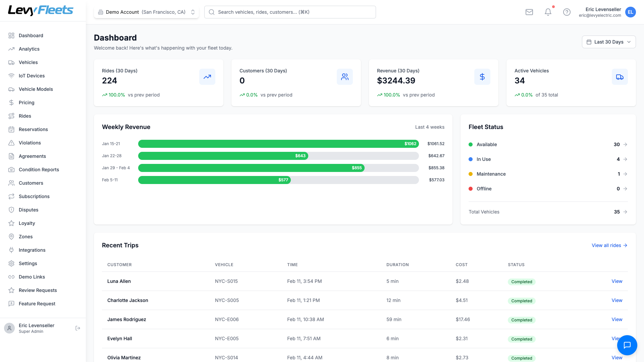Expand Available fleet status arrow
This screenshot has height=362, width=644.
[625, 144]
